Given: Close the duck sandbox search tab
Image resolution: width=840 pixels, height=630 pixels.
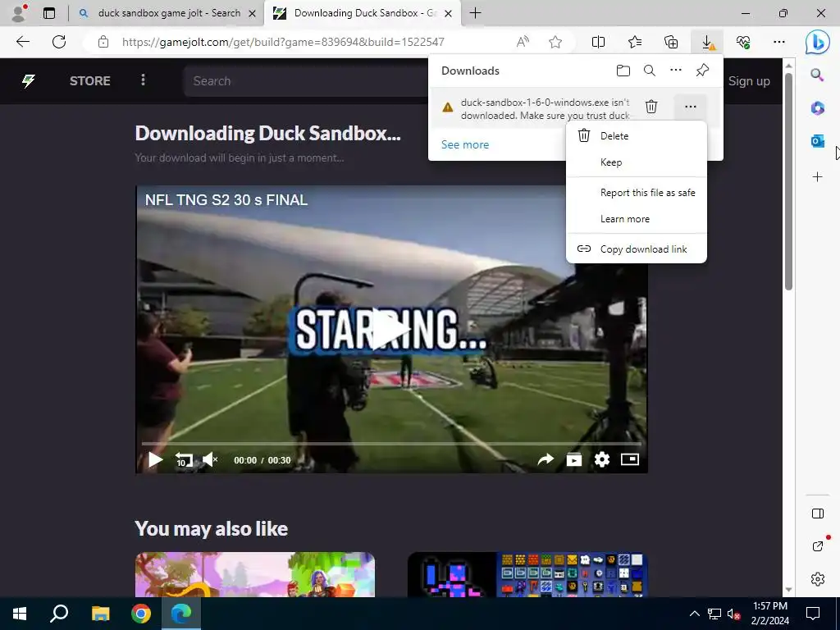Looking at the screenshot, I should click(x=253, y=13).
